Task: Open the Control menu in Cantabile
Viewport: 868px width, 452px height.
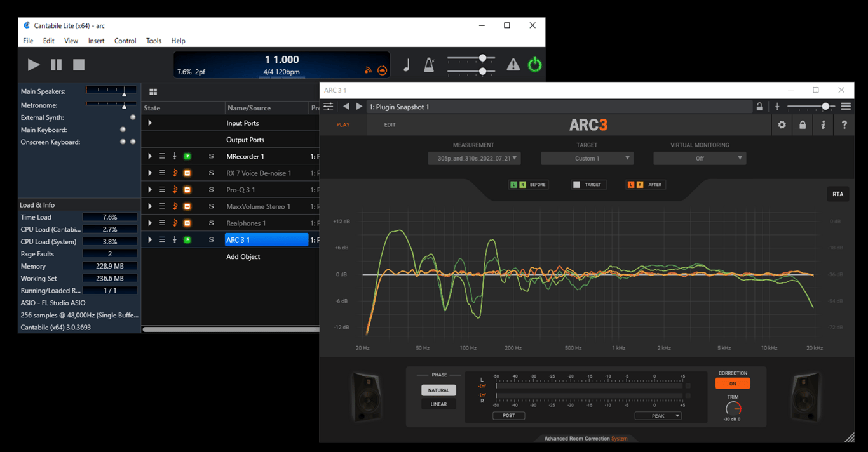Action: click(125, 41)
